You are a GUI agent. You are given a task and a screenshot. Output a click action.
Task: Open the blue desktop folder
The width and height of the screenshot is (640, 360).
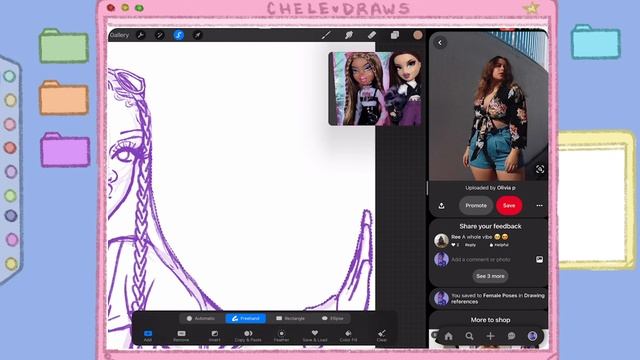click(596, 42)
